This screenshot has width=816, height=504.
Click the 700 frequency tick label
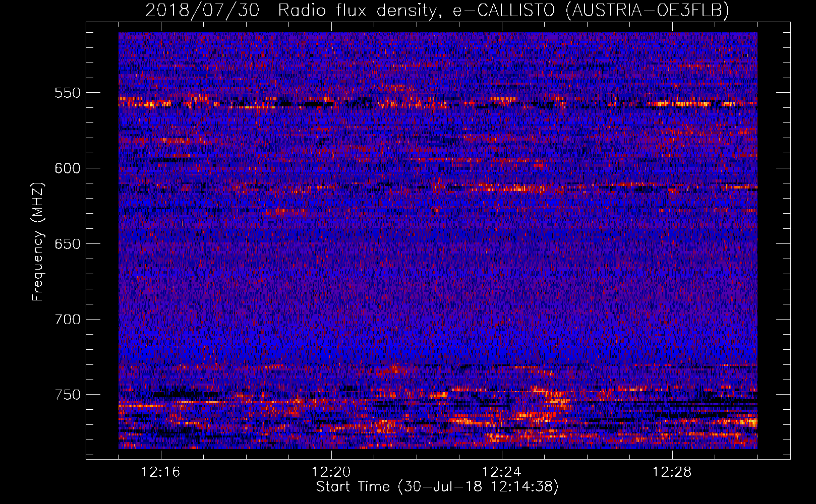pyautogui.click(x=68, y=320)
